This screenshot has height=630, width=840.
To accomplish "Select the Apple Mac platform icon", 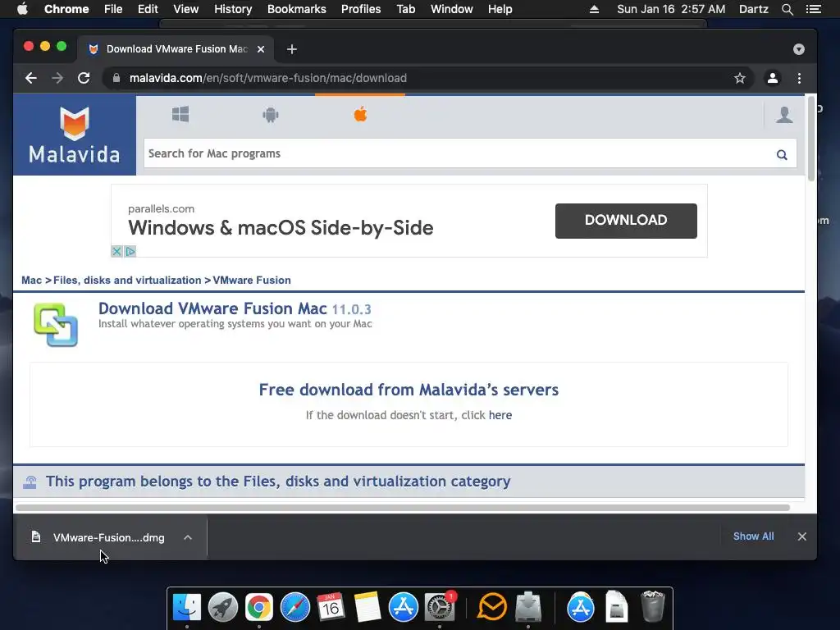I will (x=361, y=114).
